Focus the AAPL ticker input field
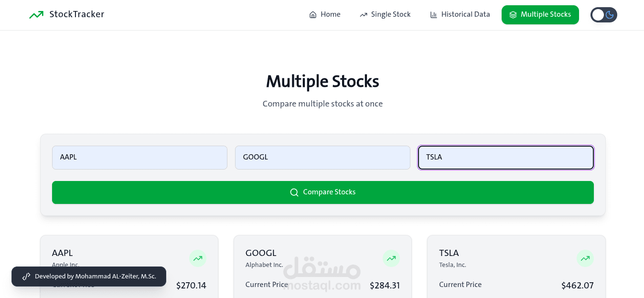The image size is (644, 298). 140,158
